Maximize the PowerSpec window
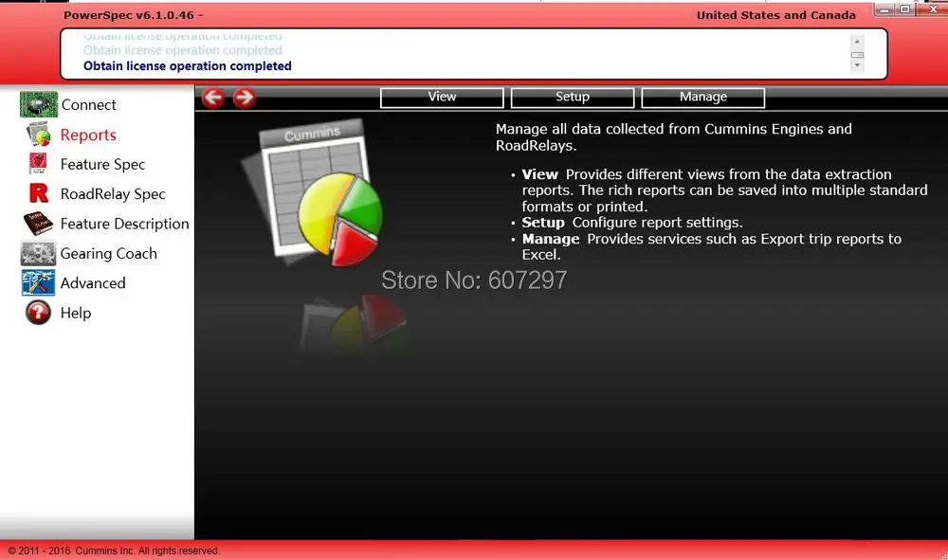948x560 pixels. (x=905, y=9)
